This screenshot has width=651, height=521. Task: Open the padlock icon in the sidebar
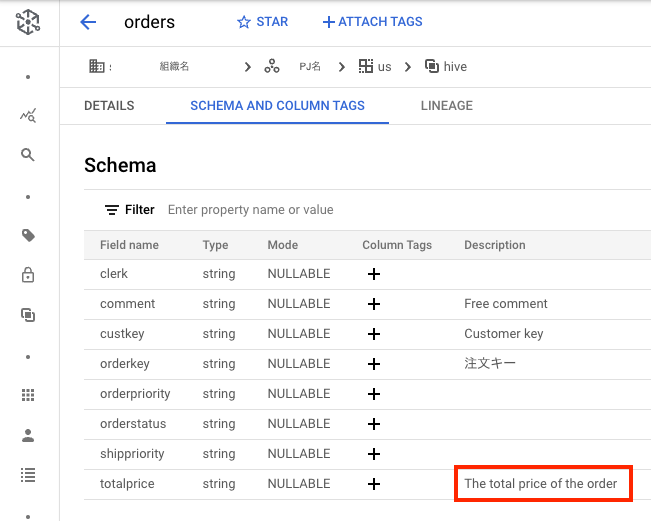click(28, 275)
